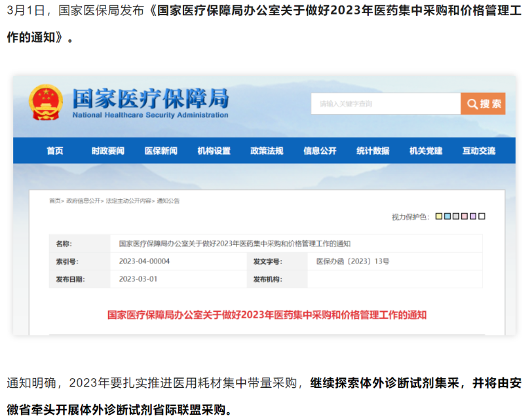Viewport: 532px width, 418px height.
Task: Click the document number 医保办函〔2023〕13号
Action: click(x=353, y=261)
